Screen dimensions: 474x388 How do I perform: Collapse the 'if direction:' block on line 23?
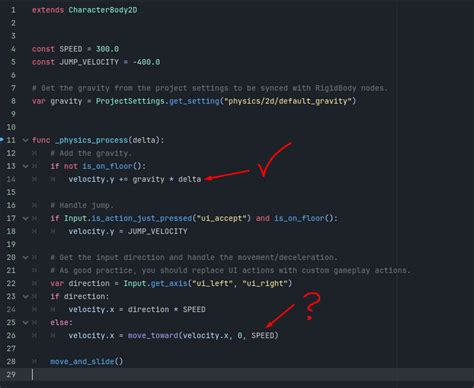[25, 297]
